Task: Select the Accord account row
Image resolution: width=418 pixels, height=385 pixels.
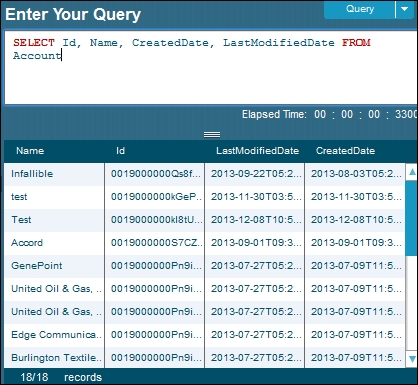Action: tap(205, 243)
